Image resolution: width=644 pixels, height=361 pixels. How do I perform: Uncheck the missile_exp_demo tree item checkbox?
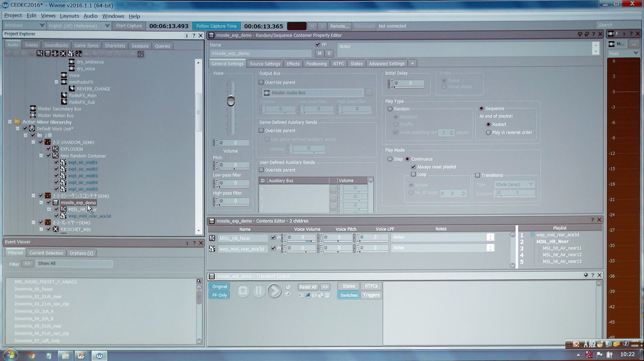[48, 202]
